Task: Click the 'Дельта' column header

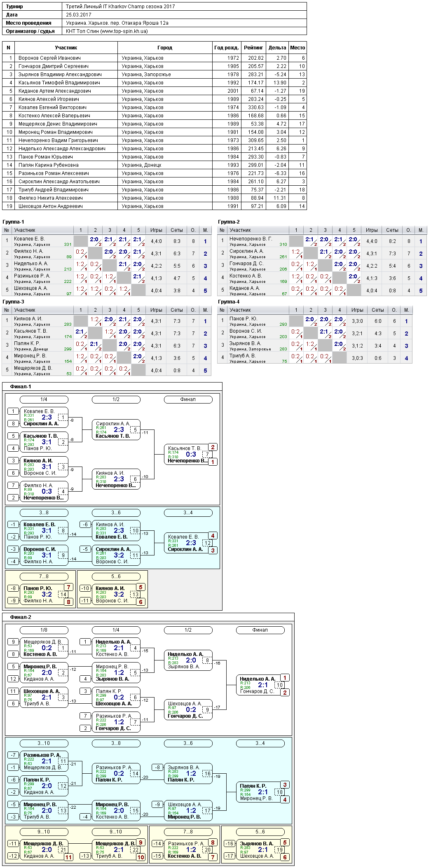Action: click(277, 48)
